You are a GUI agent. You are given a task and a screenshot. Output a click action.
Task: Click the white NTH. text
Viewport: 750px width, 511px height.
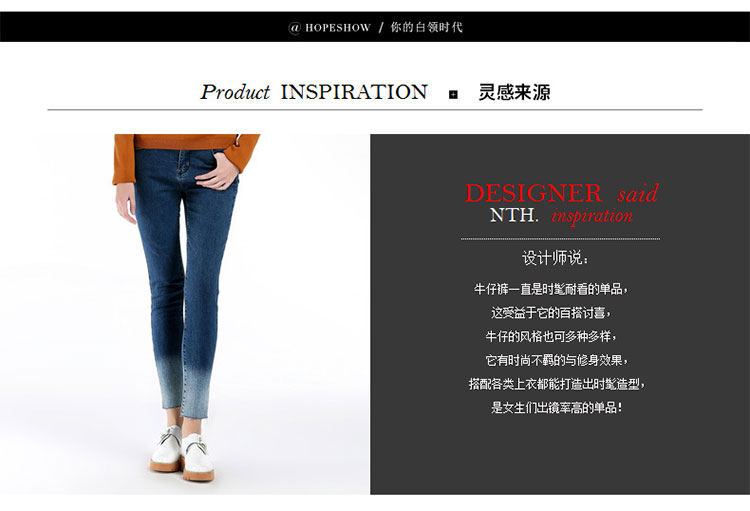pyautogui.click(x=513, y=215)
